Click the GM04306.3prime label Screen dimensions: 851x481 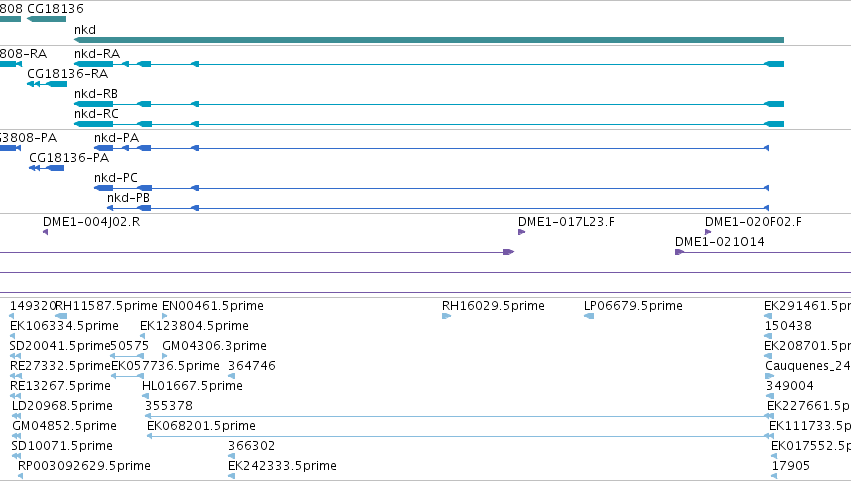pyautogui.click(x=214, y=346)
